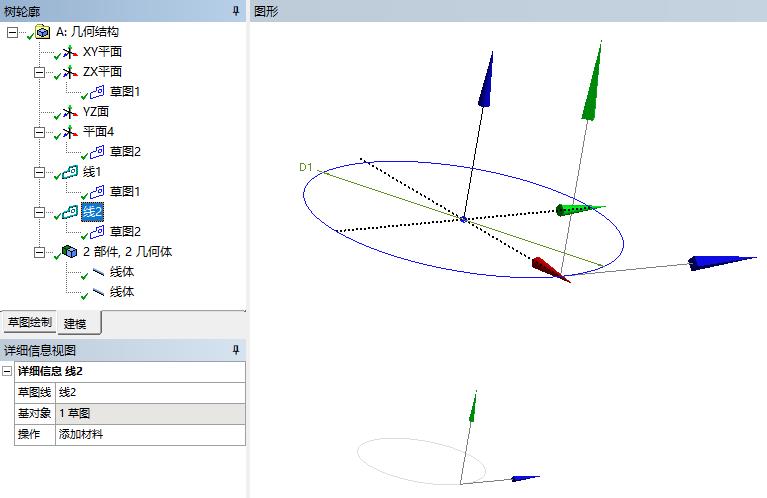
Task: Select the YZ面 plane icon
Action: [69, 112]
